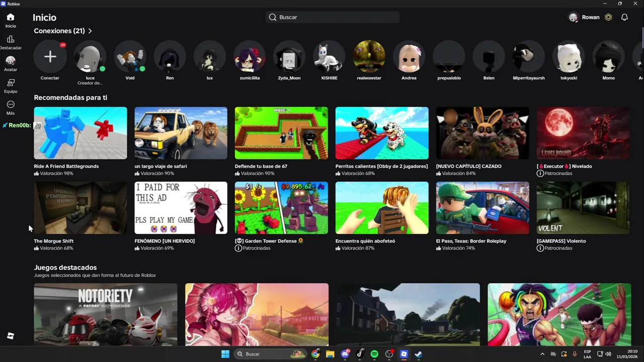Open lux's avatar in connections

[210, 56]
